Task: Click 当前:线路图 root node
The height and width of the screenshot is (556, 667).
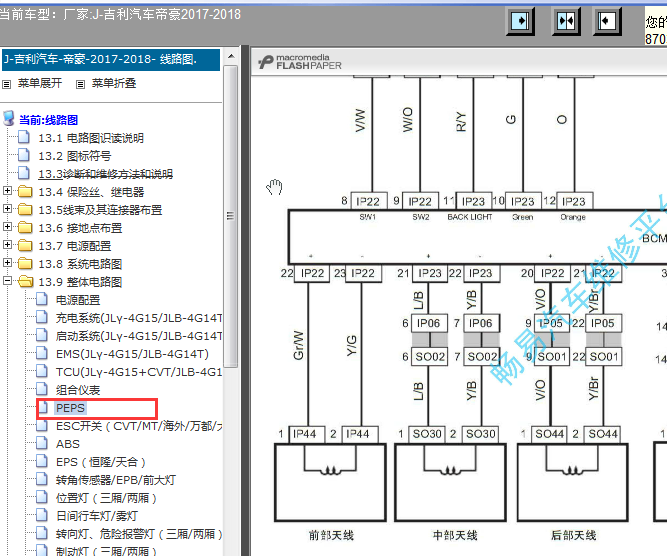Action: click(x=48, y=120)
